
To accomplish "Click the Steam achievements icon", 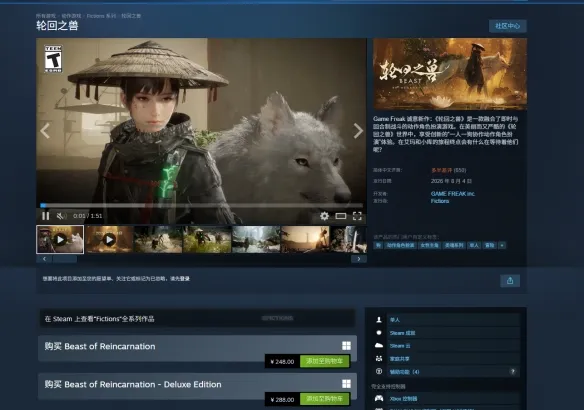I will 379,333.
